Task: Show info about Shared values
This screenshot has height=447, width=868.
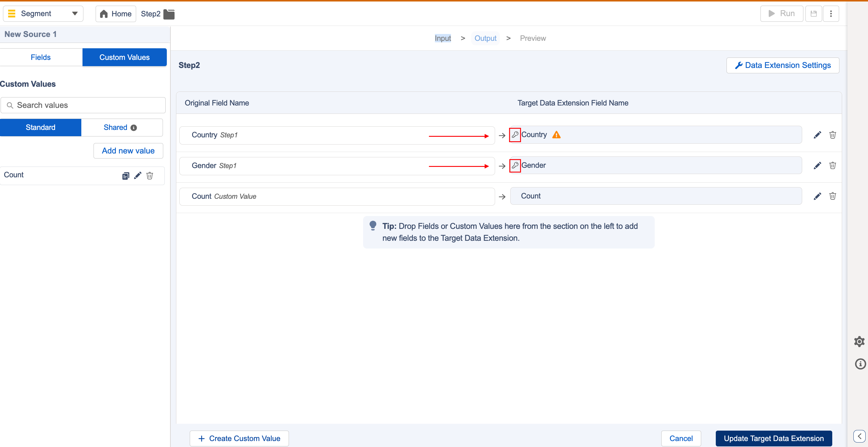Action: click(x=134, y=128)
